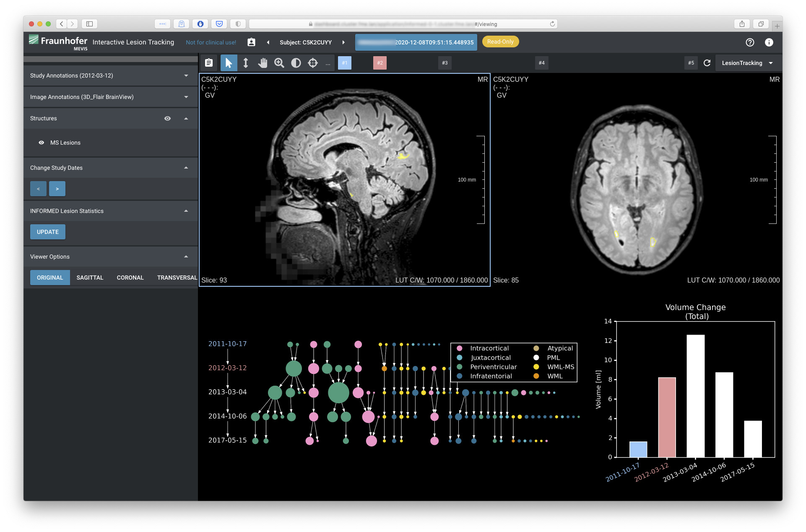
Task: Expand Study Annotations panel
Action: pyautogui.click(x=186, y=75)
